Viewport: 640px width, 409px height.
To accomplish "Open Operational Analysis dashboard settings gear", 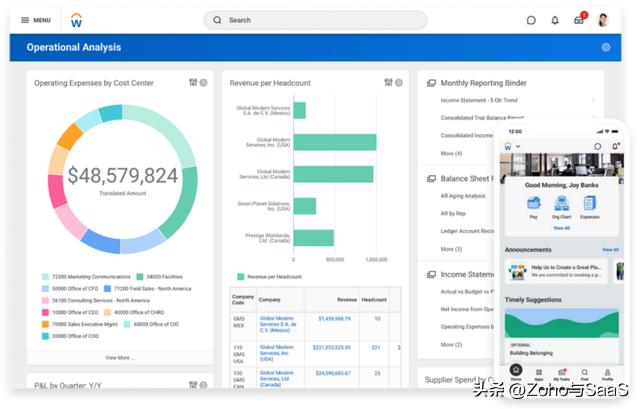I will 606,47.
